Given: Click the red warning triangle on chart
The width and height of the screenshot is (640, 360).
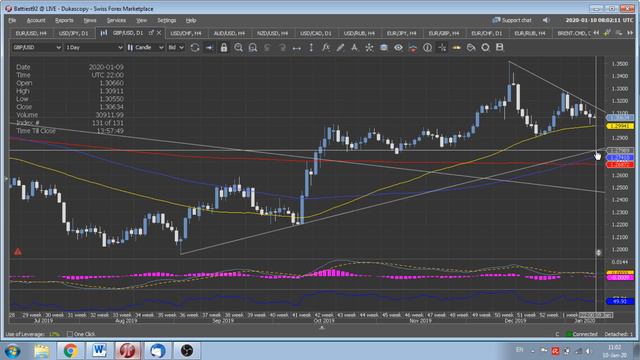Looking at the screenshot, I should 18,251.
